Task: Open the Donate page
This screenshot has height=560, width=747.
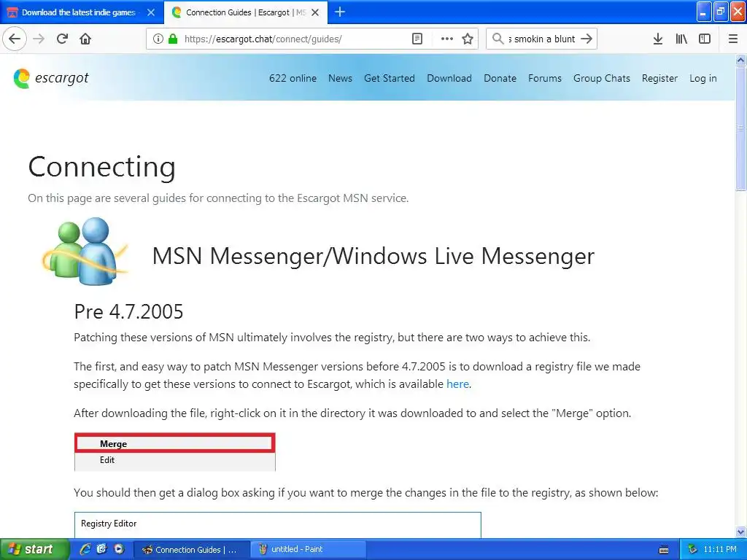Action: pyautogui.click(x=500, y=78)
